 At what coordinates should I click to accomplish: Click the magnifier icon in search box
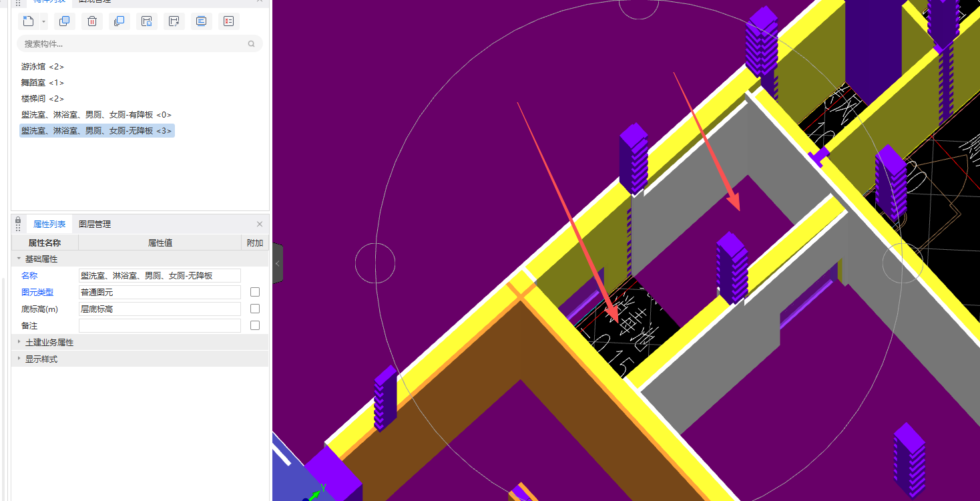point(252,44)
